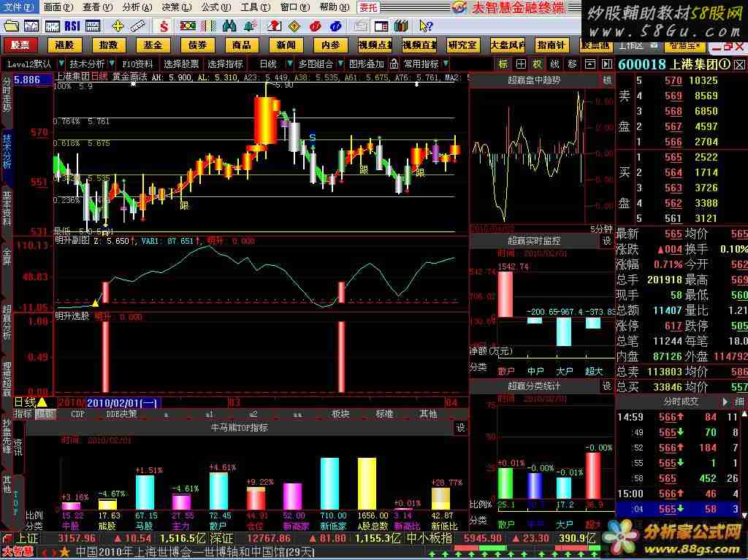
Task: Switch to the 新闻 tab
Action: coord(286,45)
